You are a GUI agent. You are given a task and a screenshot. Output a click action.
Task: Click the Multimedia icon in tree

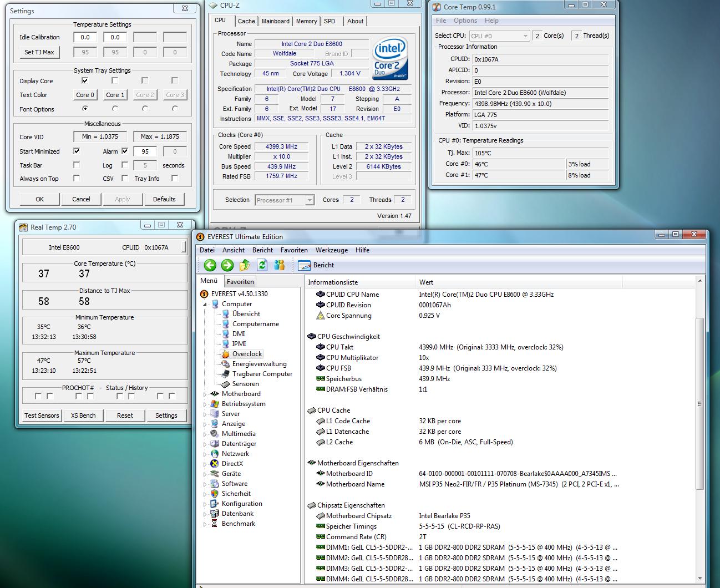[x=215, y=434]
